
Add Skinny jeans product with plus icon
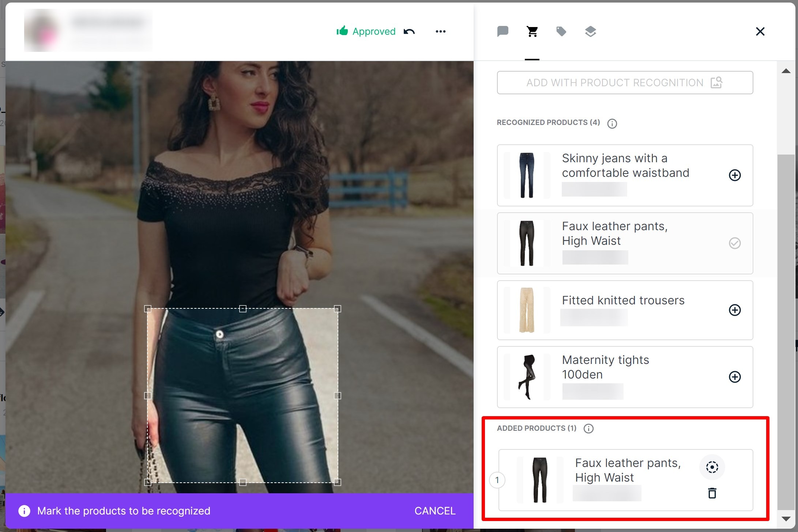(x=735, y=175)
